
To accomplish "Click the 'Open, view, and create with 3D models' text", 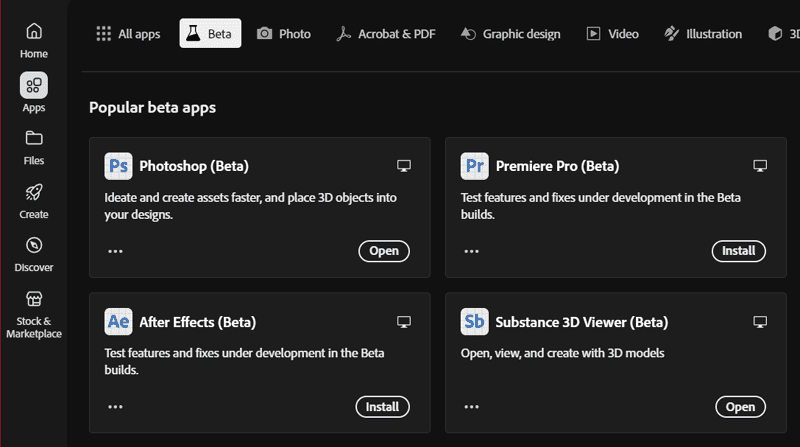I will pyautogui.click(x=562, y=353).
